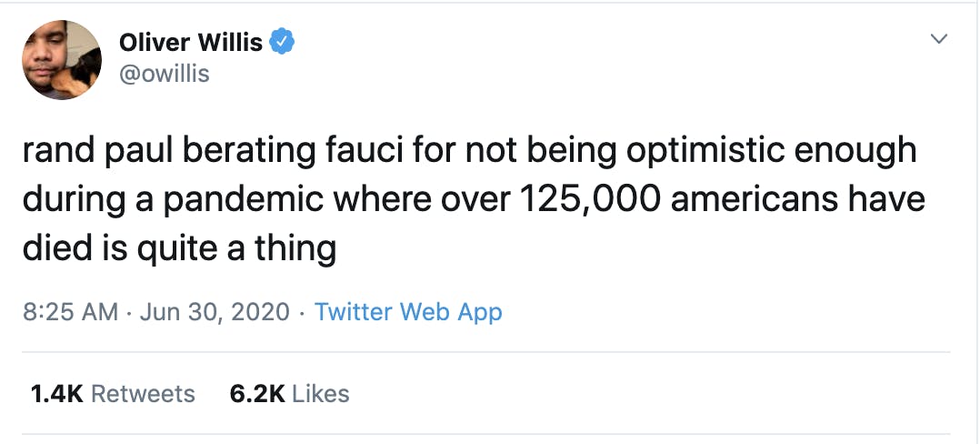Click the Jun 30, 2020 date
The height and width of the screenshot is (444, 980).
(215, 311)
